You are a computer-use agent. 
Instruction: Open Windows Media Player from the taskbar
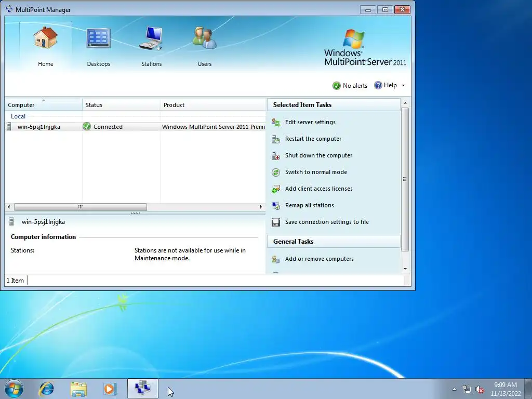(110, 389)
